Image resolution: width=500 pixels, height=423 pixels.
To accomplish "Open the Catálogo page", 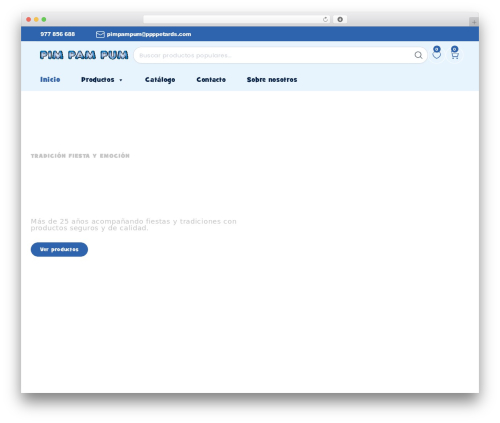I will click(x=160, y=80).
